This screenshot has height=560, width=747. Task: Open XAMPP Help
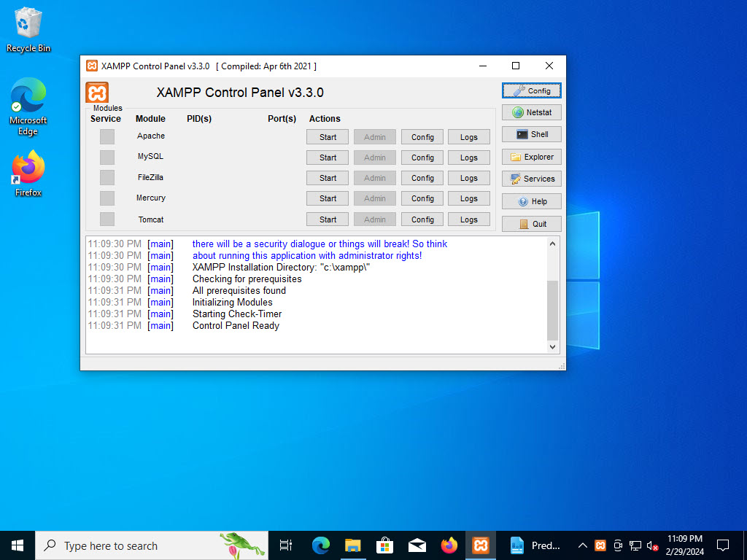(531, 201)
